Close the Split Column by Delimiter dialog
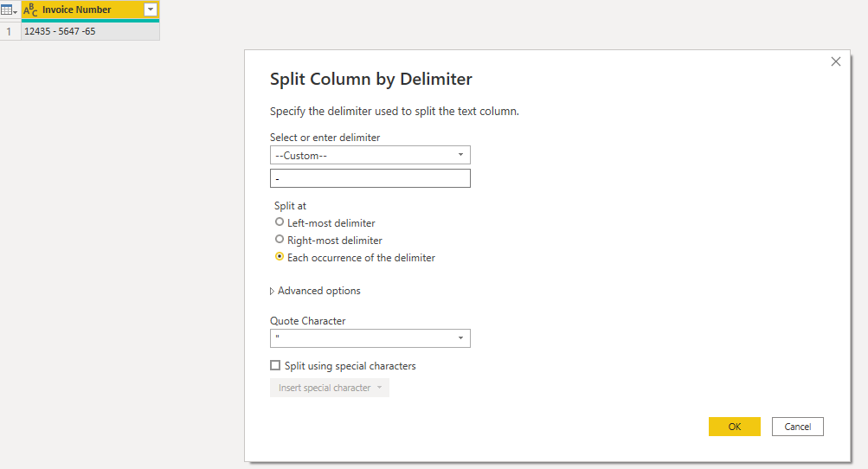This screenshot has height=469, width=868. (x=836, y=61)
